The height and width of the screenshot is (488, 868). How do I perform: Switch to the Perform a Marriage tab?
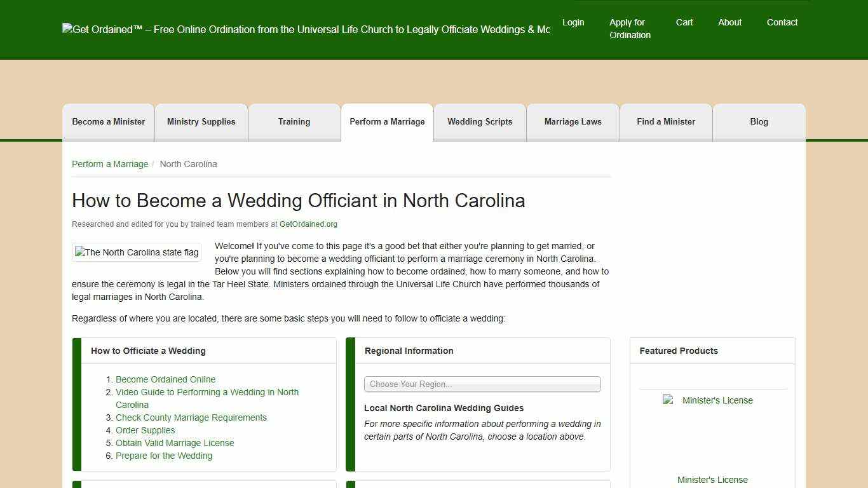(387, 121)
